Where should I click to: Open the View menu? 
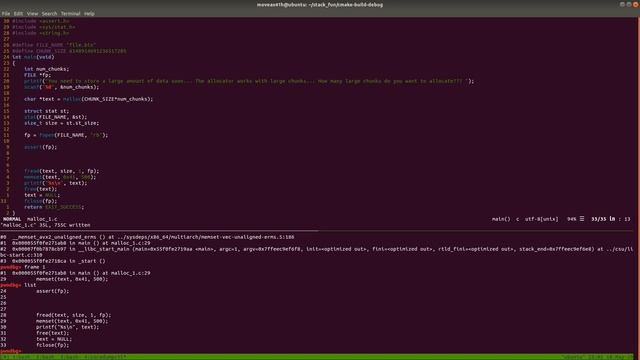tap(32, 13)
